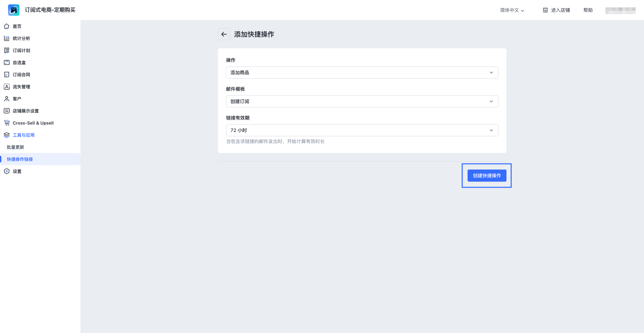
Task: Click the 流失管理 icon
Action: pyautogui.click(x=6, y=87)
